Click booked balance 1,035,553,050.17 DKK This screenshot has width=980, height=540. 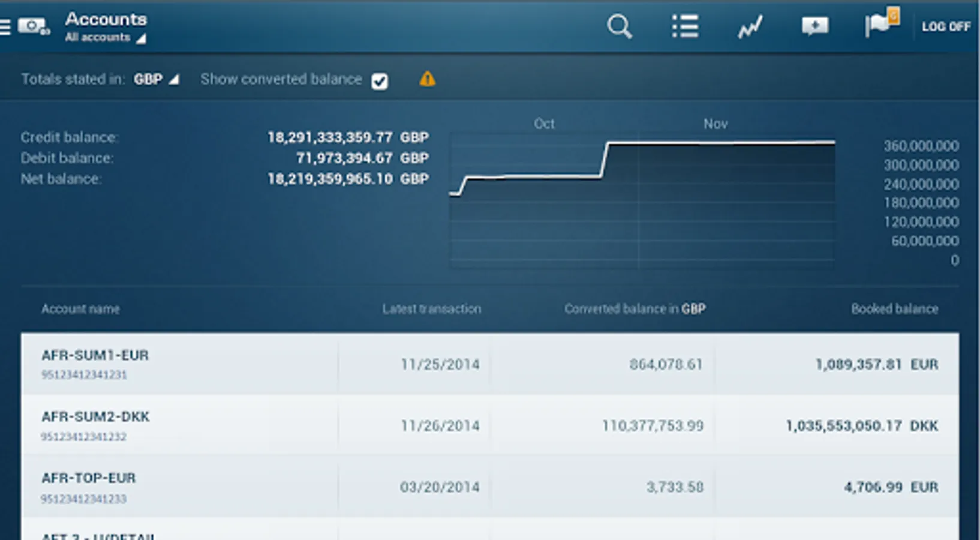(x=862, y=425)
